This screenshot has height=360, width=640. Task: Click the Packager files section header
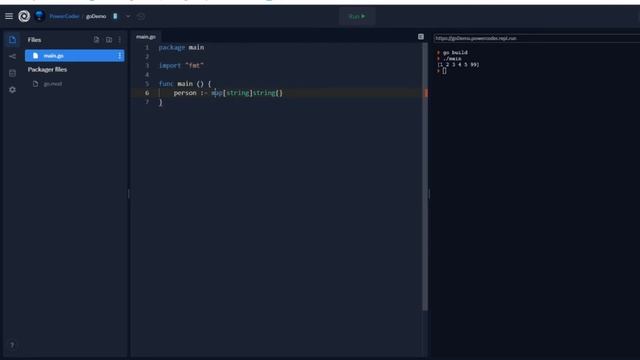pyautogui.click(x=47, y=69)
